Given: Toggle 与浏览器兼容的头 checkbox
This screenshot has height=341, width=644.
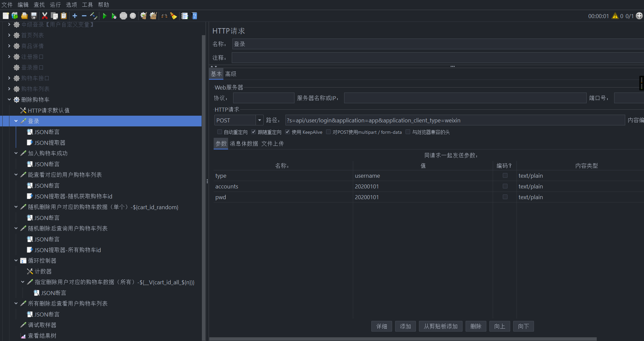Looking at the screenshot, I should pos(408,132).
